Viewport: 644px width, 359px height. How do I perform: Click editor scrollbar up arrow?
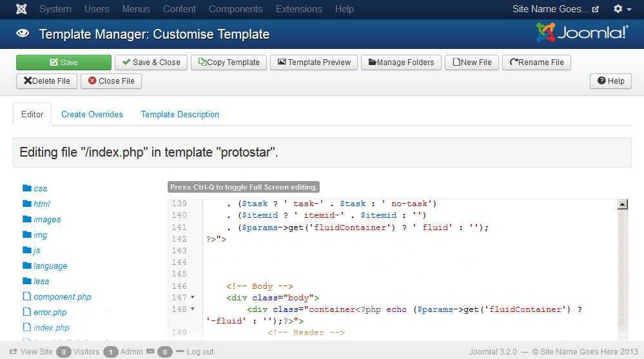[x=623, y=204]
